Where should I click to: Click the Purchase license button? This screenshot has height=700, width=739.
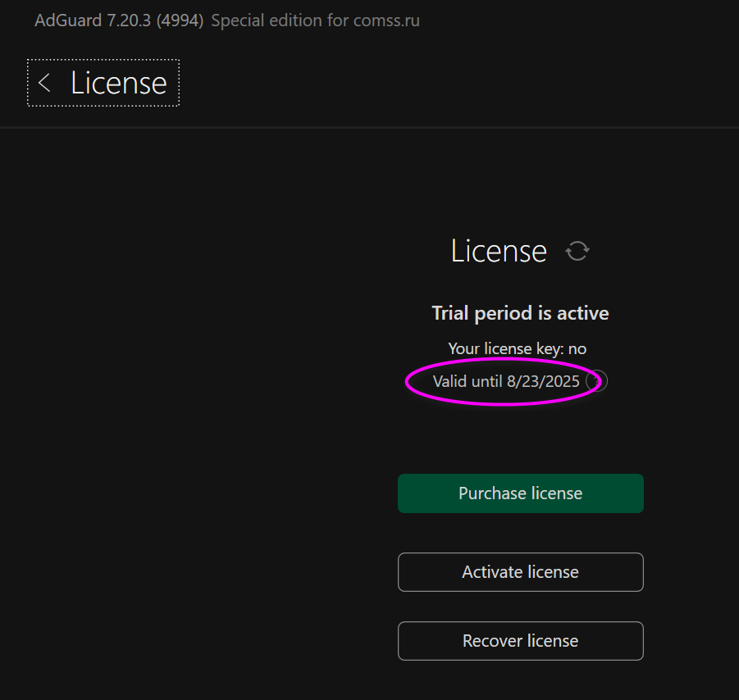(x=520, y=493)
